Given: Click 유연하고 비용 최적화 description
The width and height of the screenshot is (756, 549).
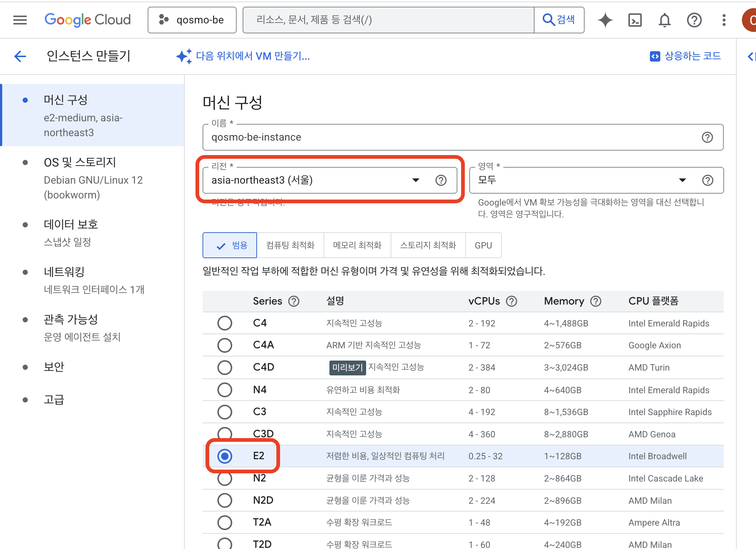Looking at the screenshot, I should tap(363, 390).
